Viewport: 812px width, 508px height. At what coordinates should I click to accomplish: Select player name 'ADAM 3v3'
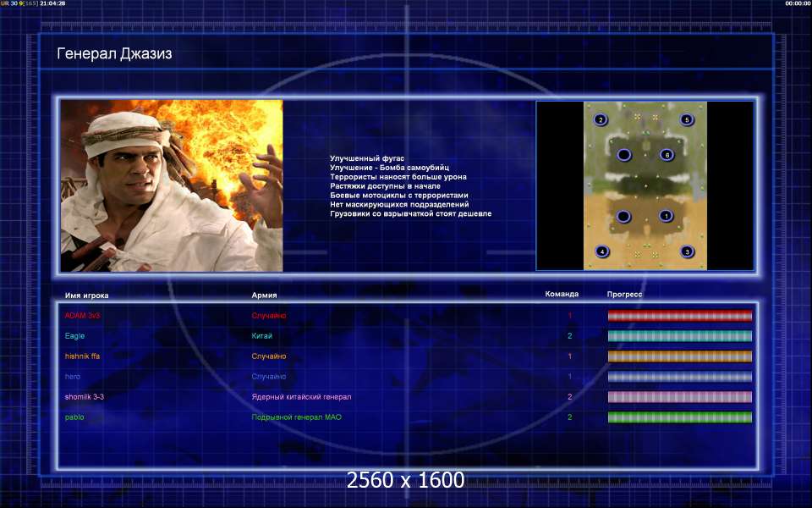pyautogui.click(x=82, y=315)
